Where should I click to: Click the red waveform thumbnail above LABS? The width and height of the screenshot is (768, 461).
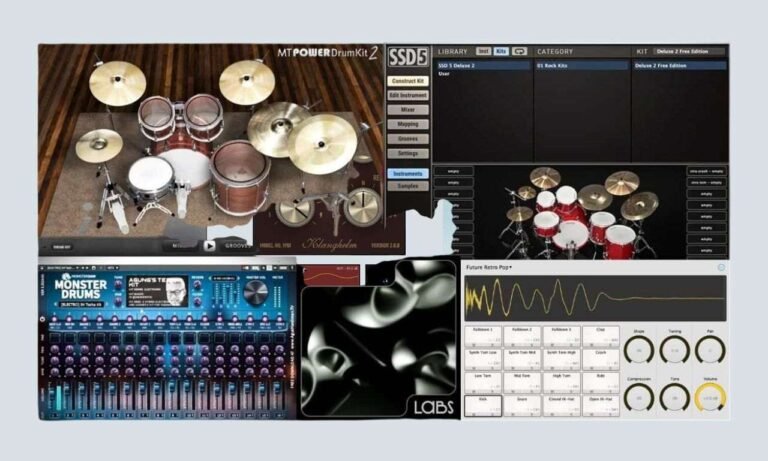[x=331, y=276]
